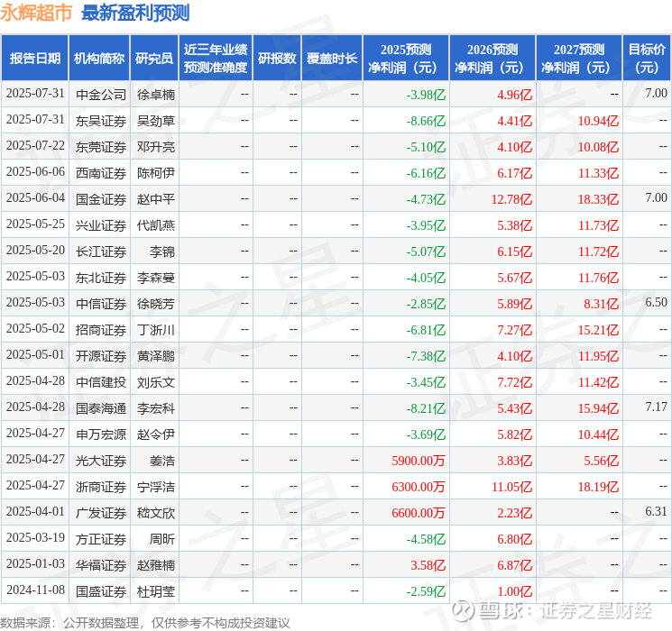Click the 招商证券 institution cell
Viewport: 672px width, 631px height.
(101, 330)
